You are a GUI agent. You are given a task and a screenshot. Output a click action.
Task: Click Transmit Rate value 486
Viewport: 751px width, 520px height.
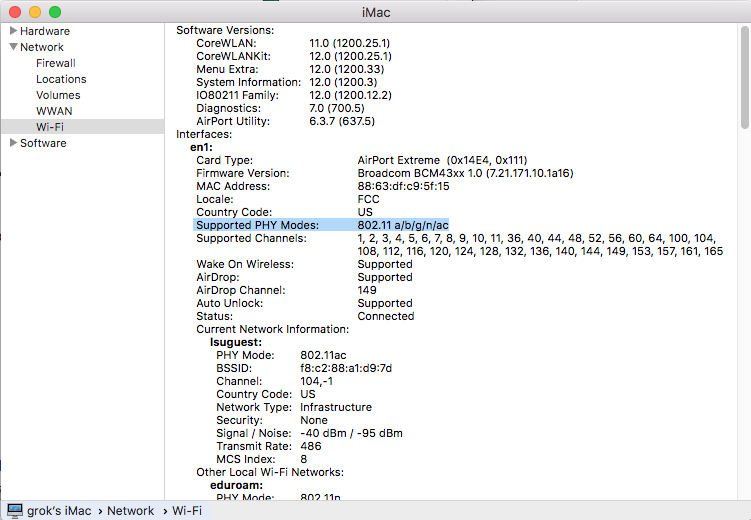(310, 446)
